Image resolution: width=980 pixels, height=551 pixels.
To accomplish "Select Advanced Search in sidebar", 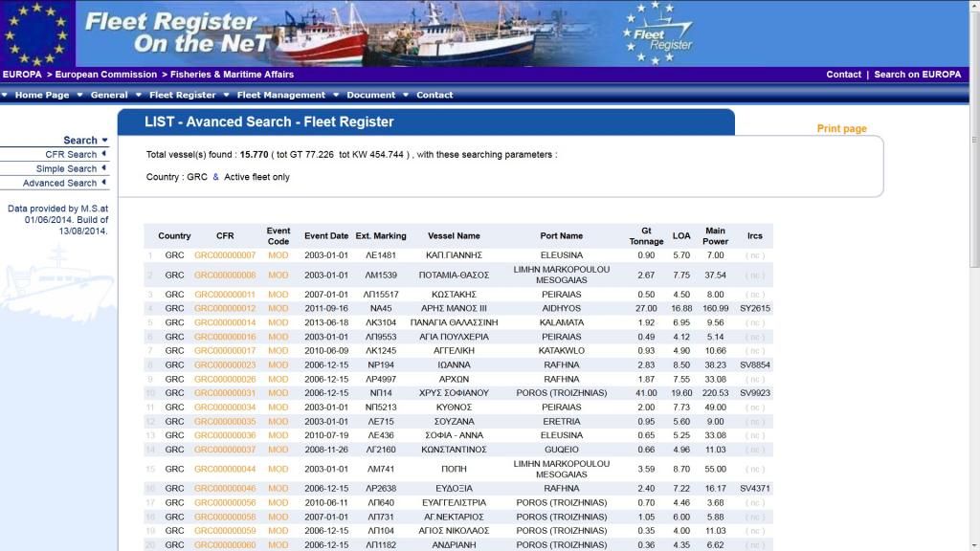I will point(59,183).
